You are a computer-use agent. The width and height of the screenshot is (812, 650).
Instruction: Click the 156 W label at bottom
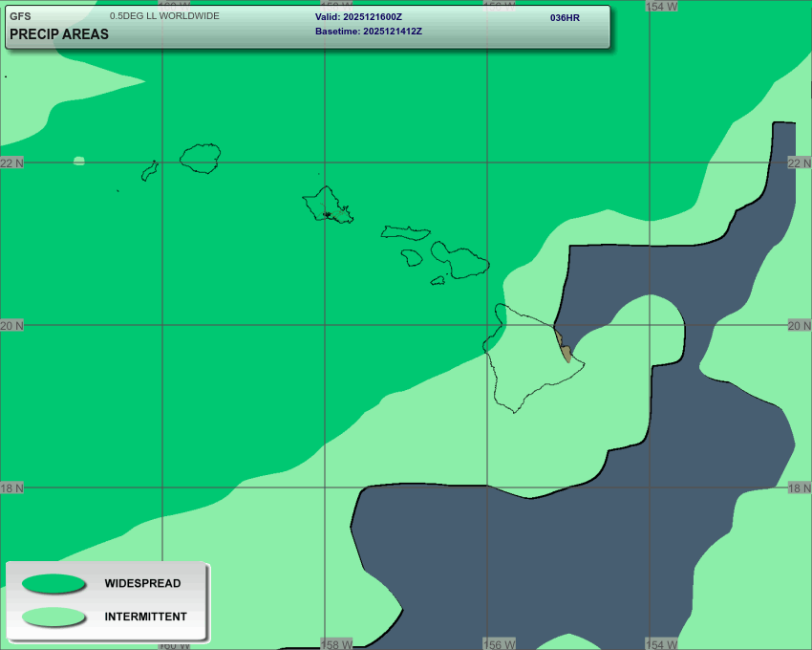pyautogui.click(x=500, y=643)
